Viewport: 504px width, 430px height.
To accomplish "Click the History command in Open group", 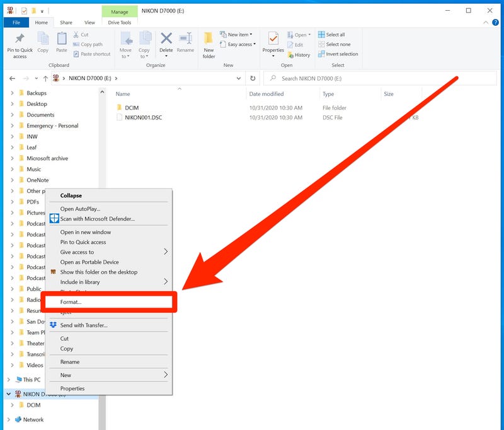I will click(x=299, y=55).
